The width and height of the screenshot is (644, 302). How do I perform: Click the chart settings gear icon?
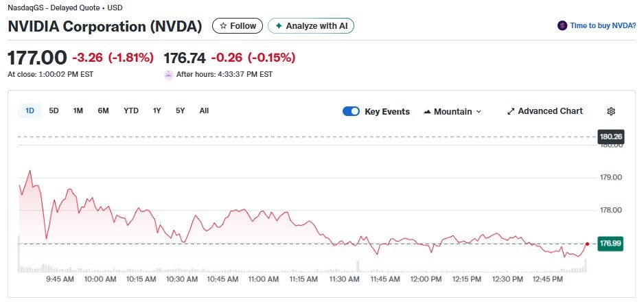click(611, 111)
